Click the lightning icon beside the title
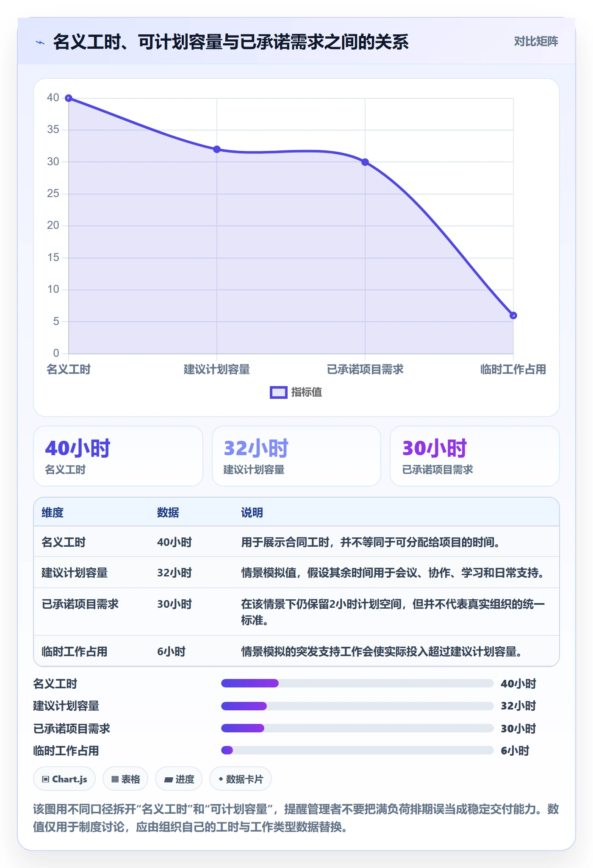The width and height of the screenshot is (593, 868). point(40,42)
